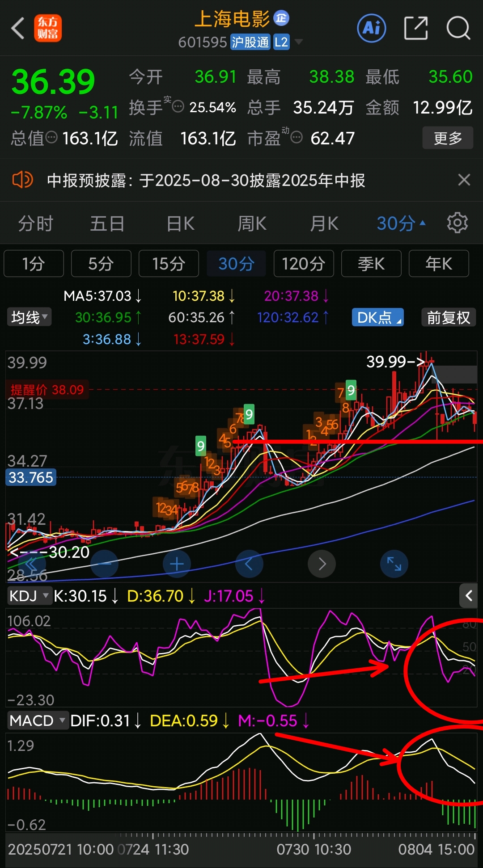The width and height of the screenshot is (483, 868).
Task: Tap the 总值 info circle icon
Action: click(x=51, y=137)
